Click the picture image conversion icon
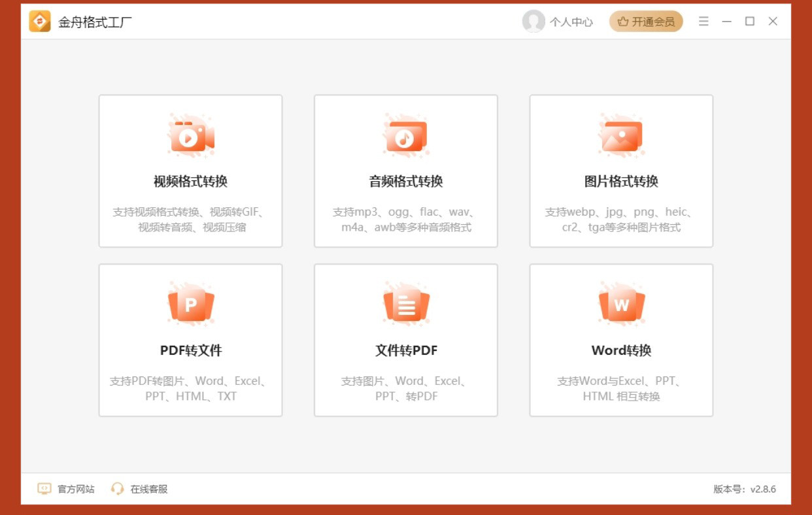Image resolution: width=812 pixels, height=515 pixels. point(621,136)
